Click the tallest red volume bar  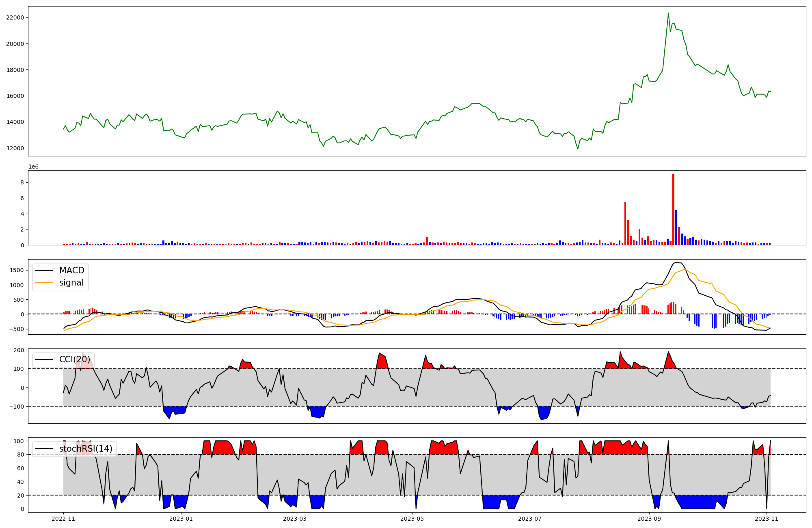click(673, 210)
